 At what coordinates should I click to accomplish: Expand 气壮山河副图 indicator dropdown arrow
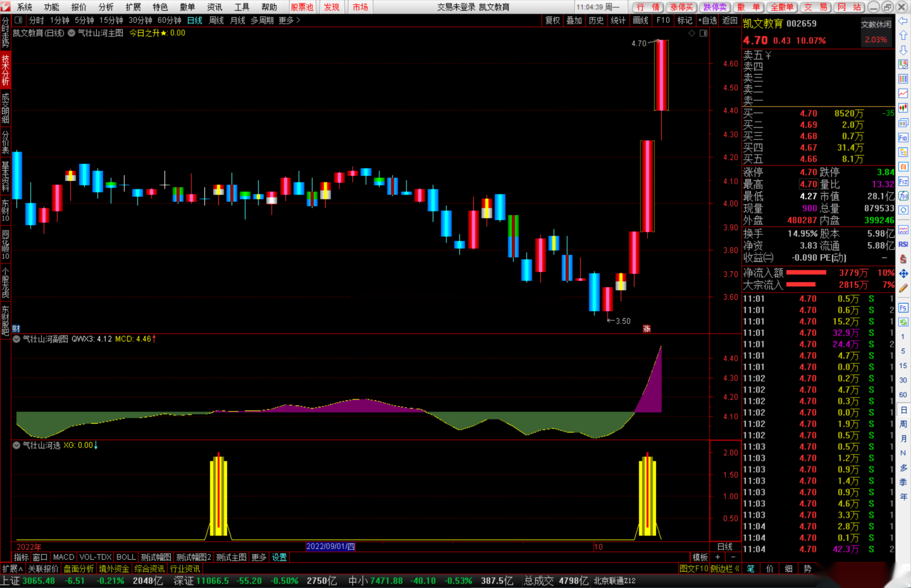pos(16,339)
